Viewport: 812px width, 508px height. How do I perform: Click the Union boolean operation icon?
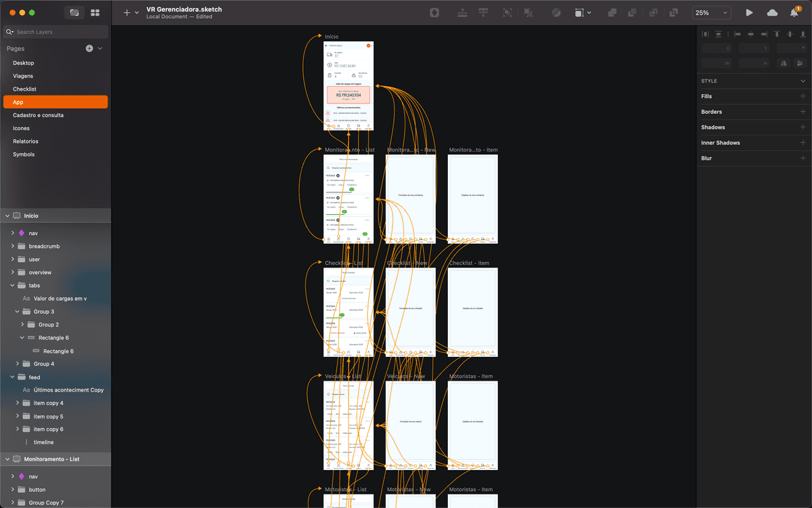(612, 12)
